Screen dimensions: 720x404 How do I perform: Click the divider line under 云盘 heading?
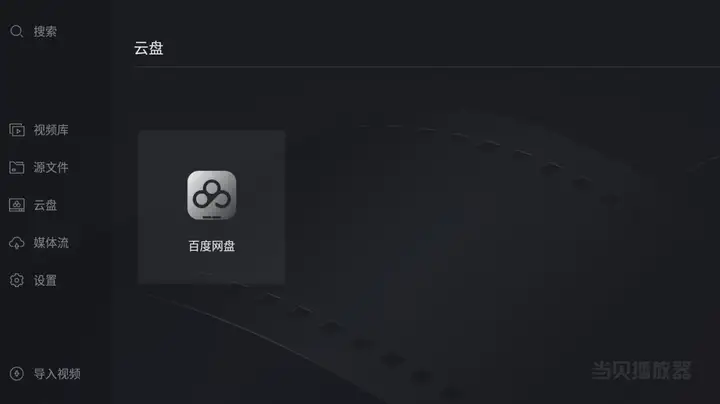427,67
